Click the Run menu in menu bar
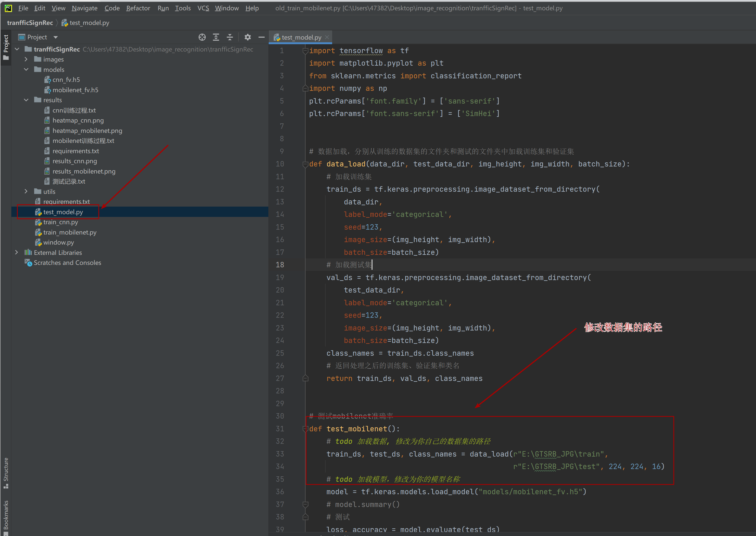The width and height of the screenshot is (756, 536). 164,8
